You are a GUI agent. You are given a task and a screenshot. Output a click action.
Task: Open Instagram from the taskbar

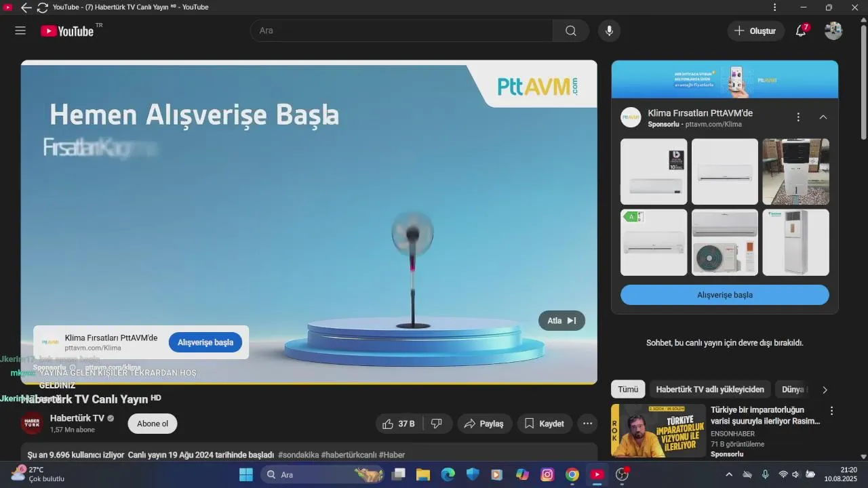tap(547, 474)
